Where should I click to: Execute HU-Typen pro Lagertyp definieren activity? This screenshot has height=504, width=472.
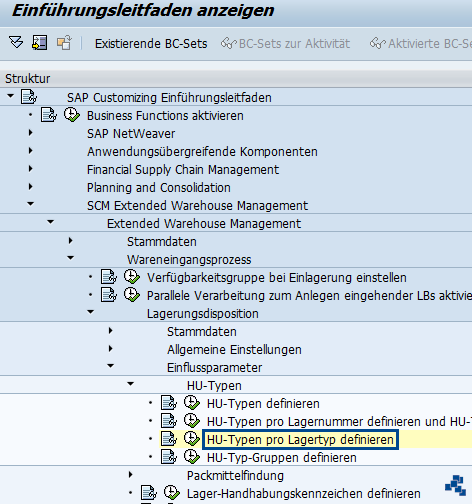click(192, 439)
